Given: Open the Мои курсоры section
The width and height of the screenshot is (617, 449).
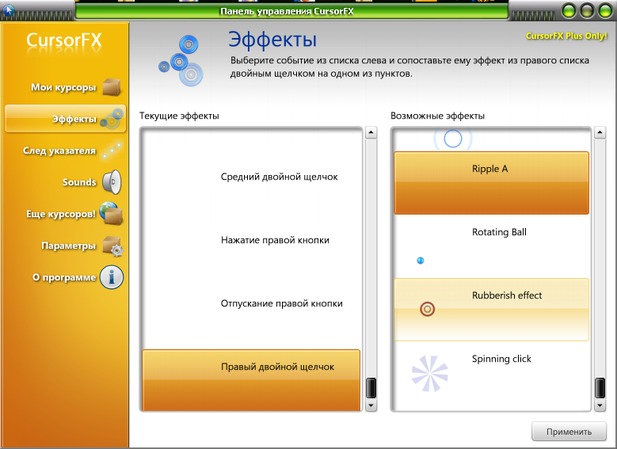Looking at the screenshot, I should [x=64, y=87].
